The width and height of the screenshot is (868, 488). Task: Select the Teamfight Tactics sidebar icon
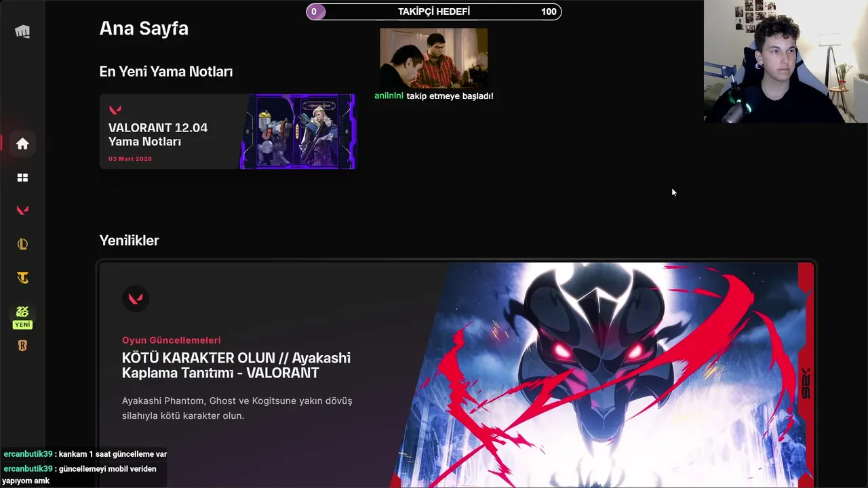pyautogui.click(x=22, y=278)
